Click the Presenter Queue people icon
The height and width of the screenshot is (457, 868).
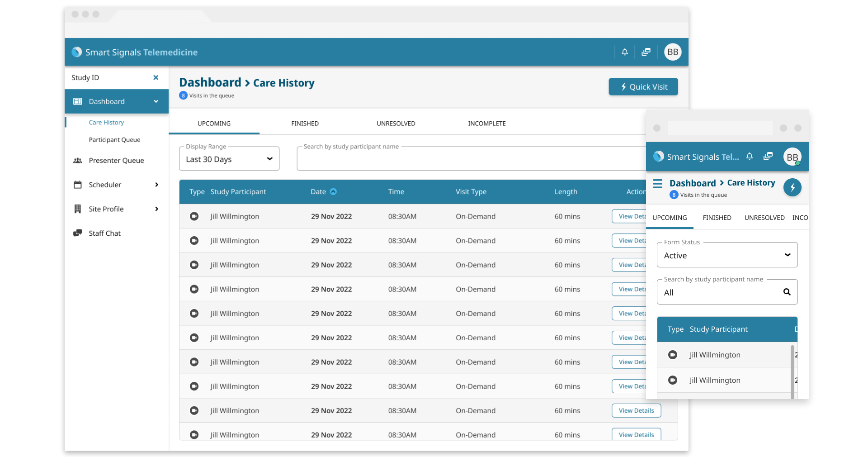[77, 161]
